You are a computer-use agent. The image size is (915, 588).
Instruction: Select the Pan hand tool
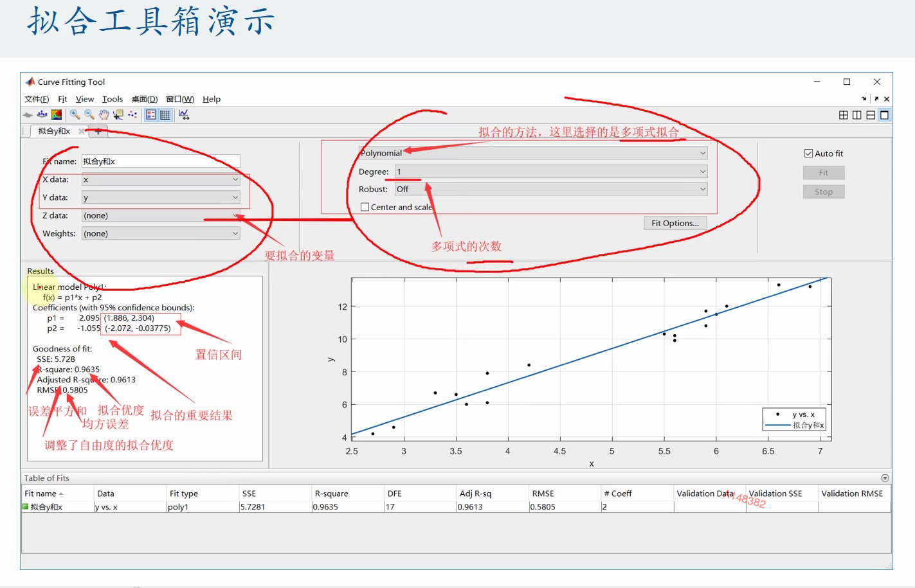(104, 114)
